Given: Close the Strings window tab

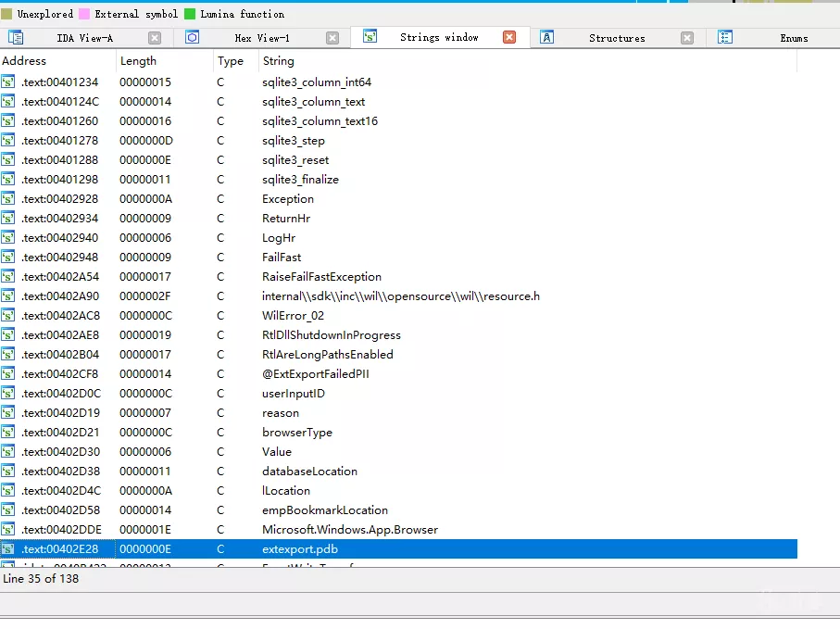Looking at the screenshot, I should pyautogui.click(x=509, y=37).
